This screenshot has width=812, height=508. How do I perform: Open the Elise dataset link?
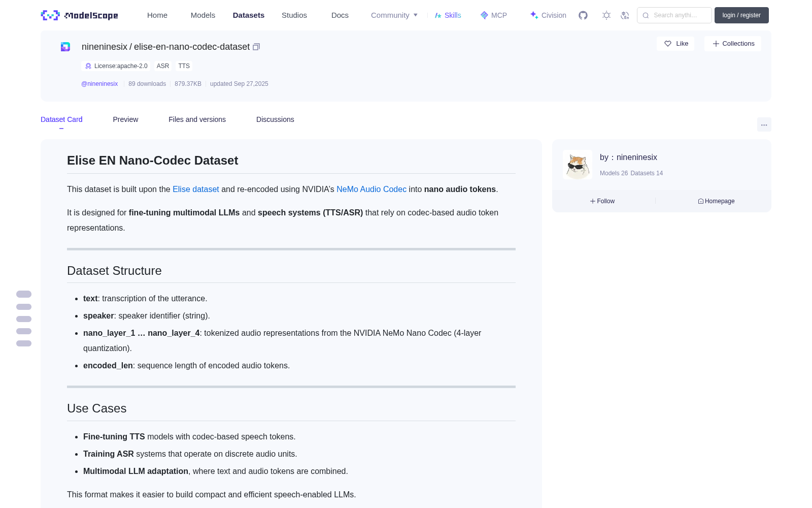pos(196,189)
